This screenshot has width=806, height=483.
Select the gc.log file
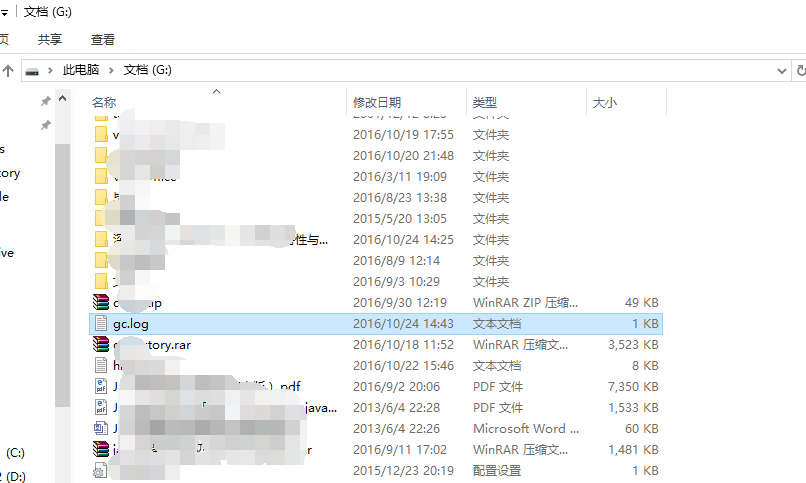376,324
